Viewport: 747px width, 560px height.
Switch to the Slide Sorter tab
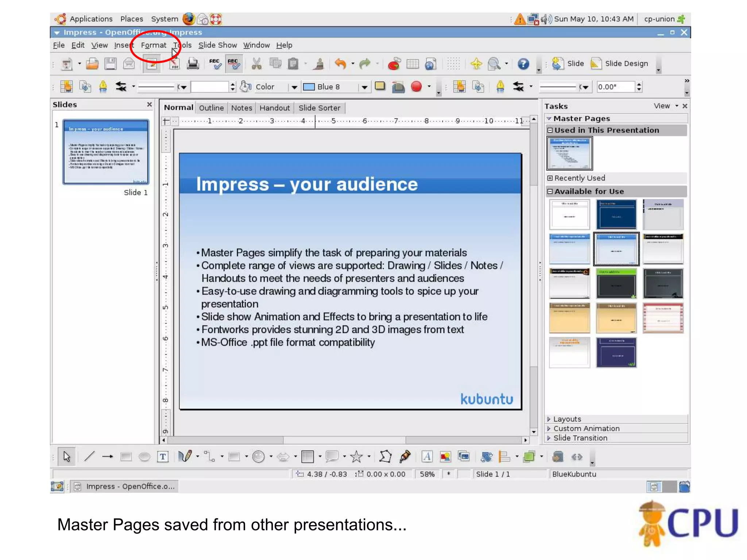point(319,108)
